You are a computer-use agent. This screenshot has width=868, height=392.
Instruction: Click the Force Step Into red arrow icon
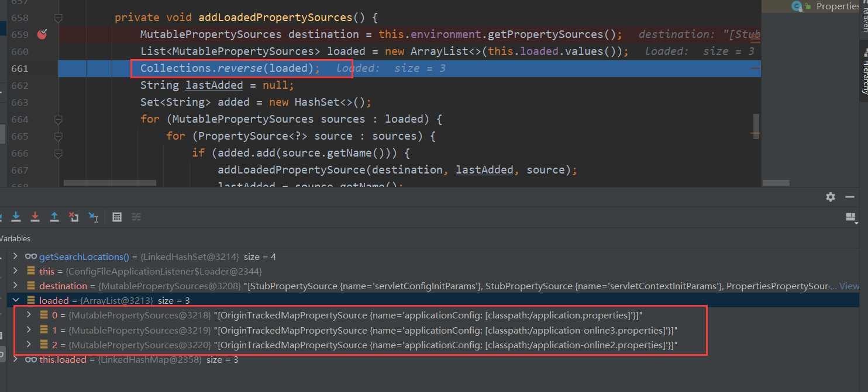click(x=35, y=217)
